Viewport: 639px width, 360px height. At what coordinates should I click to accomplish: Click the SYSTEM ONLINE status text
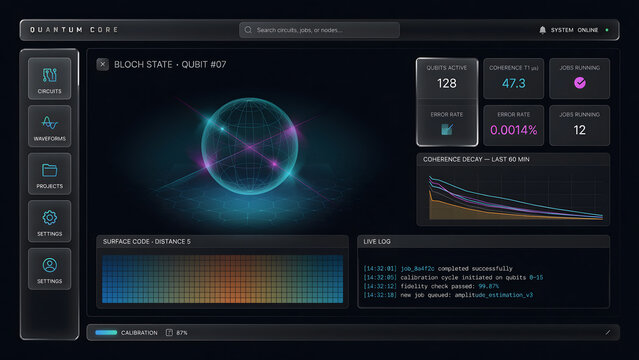574,30
